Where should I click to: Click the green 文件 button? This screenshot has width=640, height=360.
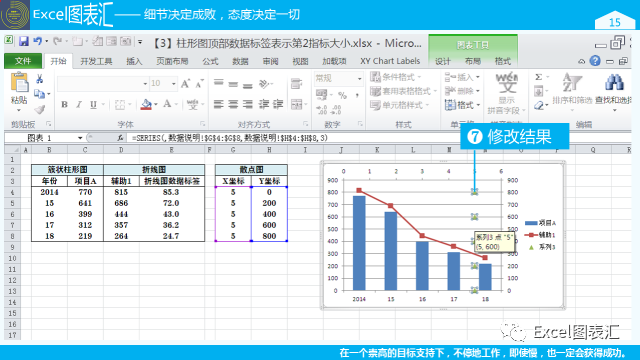click(x=23, y=61)
